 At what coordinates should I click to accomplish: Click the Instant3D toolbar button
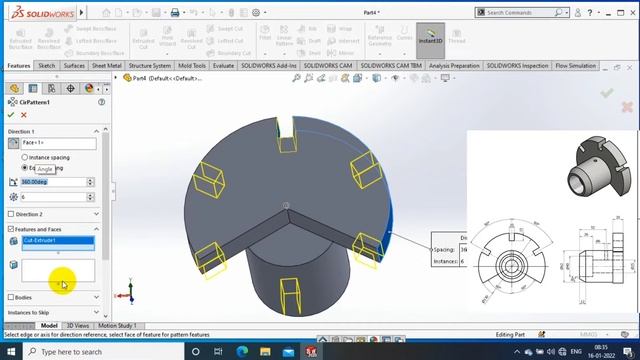click(x=430, y=40)
